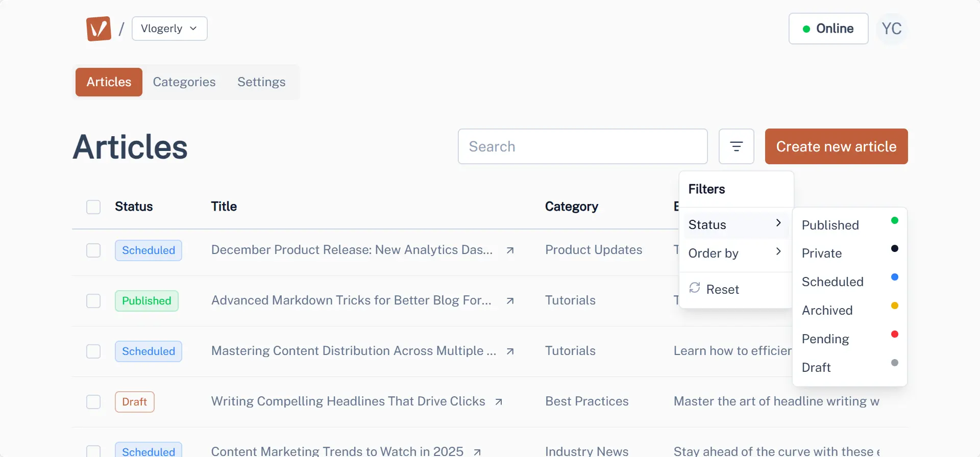980x457 pixels.
Task: Click the external link arrow on Advanced Markdown Tricks
Action: coord(510,301)
